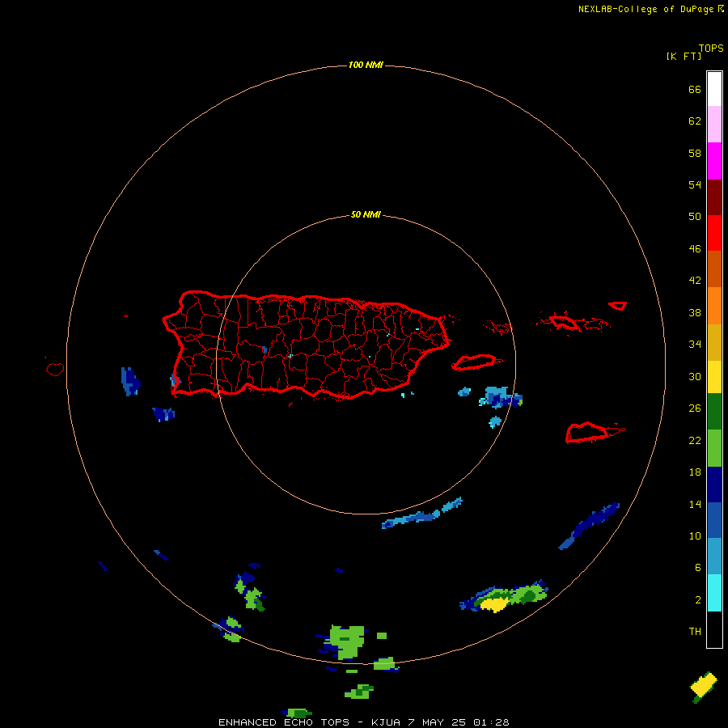Click the medium blue legend swatch
728x728 pixels.
714,520
